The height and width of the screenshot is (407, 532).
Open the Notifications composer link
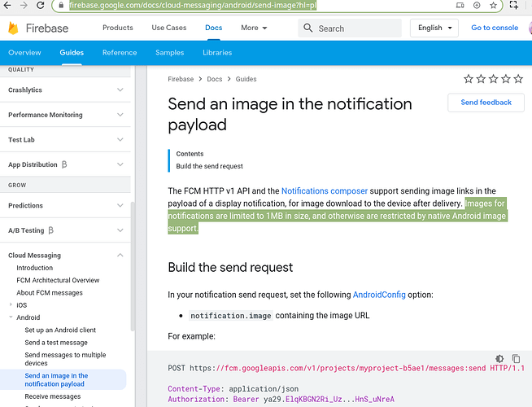[x=325, y=190]
